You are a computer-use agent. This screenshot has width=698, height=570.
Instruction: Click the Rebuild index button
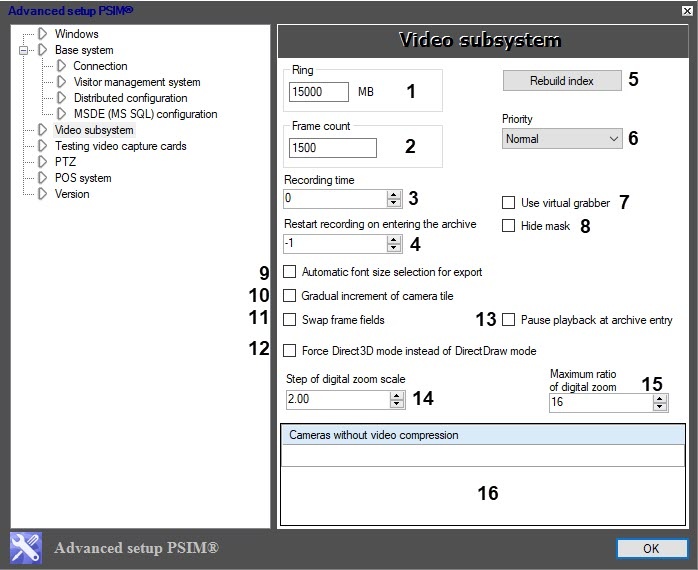562,81
